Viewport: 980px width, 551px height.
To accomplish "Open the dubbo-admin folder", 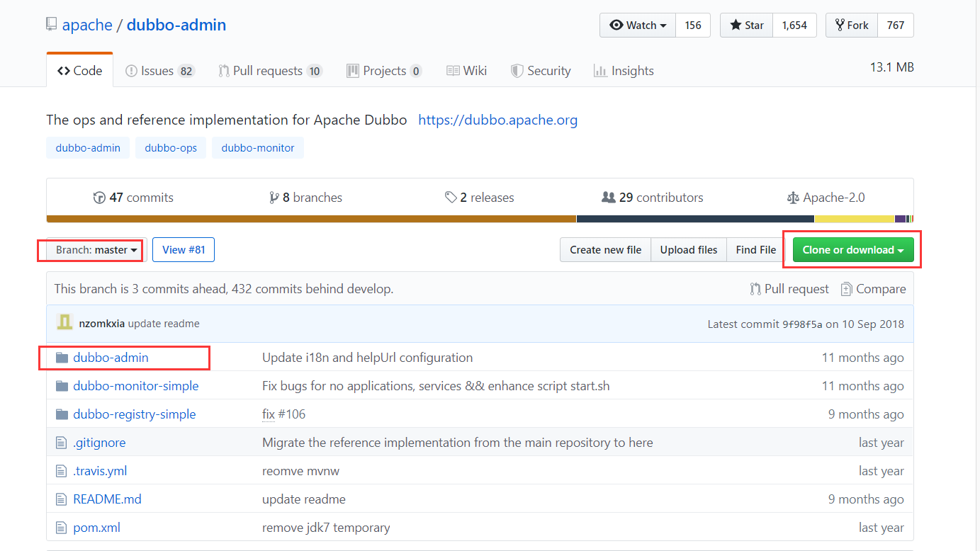I will (111, 358).
